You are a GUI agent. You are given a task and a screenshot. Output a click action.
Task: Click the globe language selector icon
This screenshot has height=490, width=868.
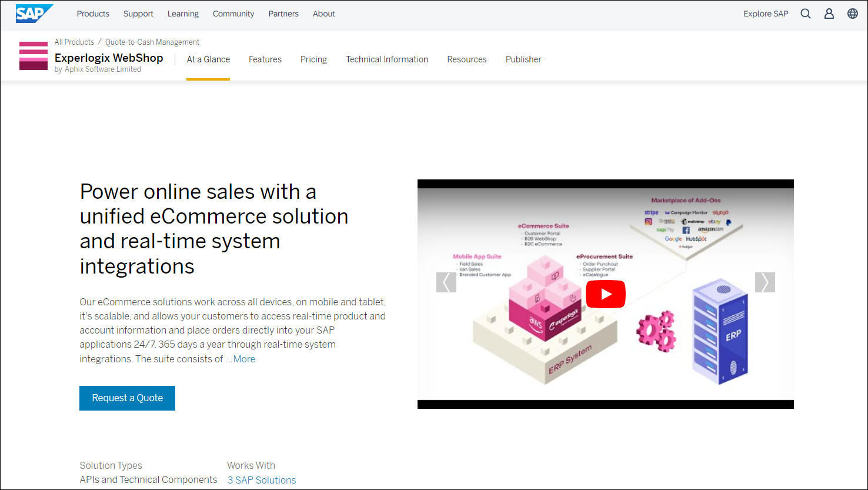click(x=852, y=13)
